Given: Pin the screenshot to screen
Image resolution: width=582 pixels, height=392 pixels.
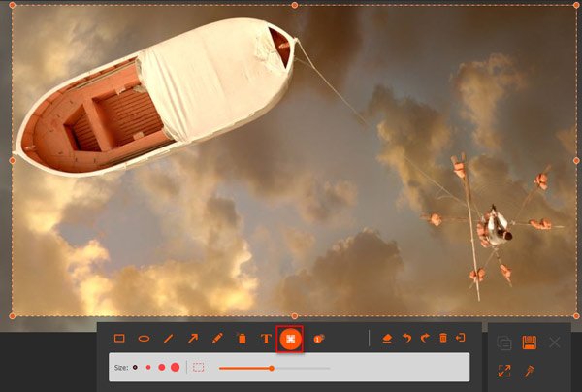Looking at the screenshot, I should tap(530, 371).
